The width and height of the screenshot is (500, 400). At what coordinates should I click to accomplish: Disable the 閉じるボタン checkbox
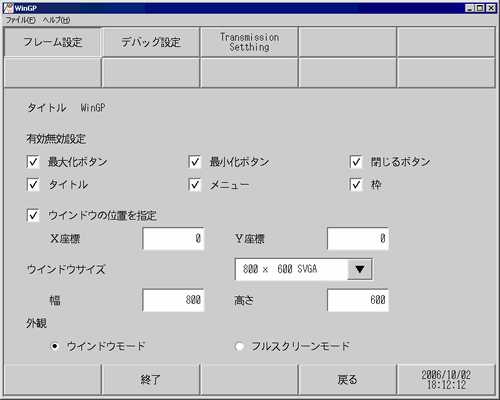356,162
